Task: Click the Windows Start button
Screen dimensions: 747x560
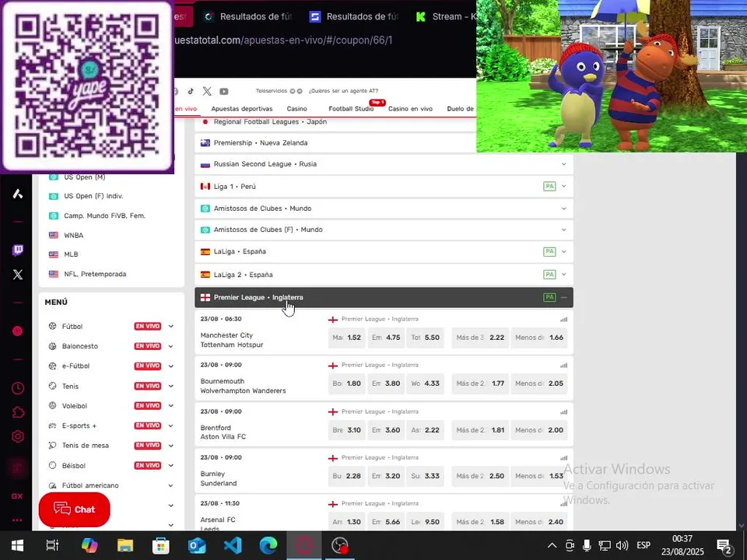Action: tap(18, 545)
